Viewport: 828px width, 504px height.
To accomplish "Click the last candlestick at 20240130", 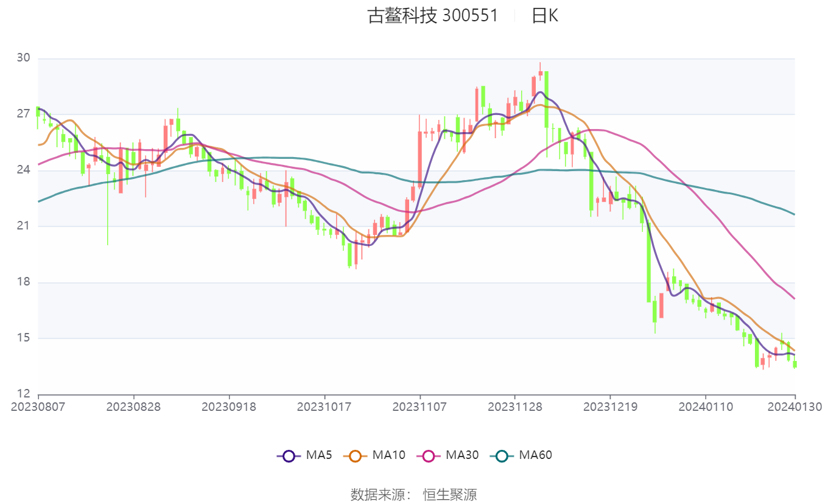I will 795,363.
